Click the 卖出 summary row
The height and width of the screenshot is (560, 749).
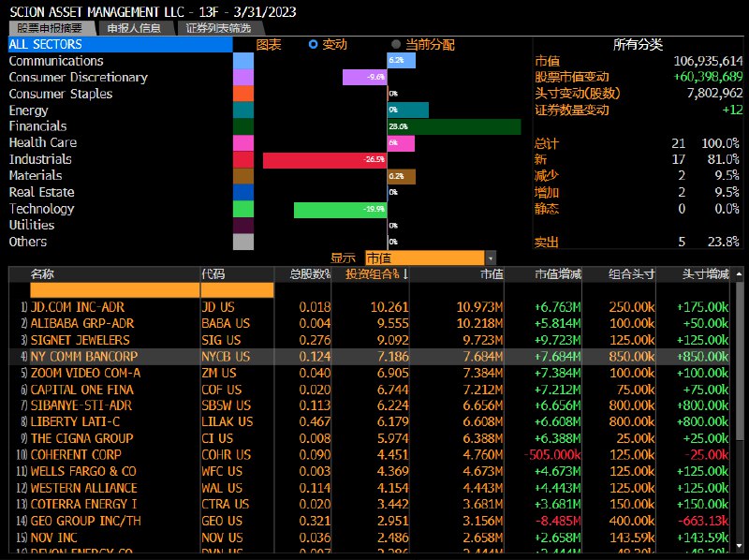coord(638,242)
